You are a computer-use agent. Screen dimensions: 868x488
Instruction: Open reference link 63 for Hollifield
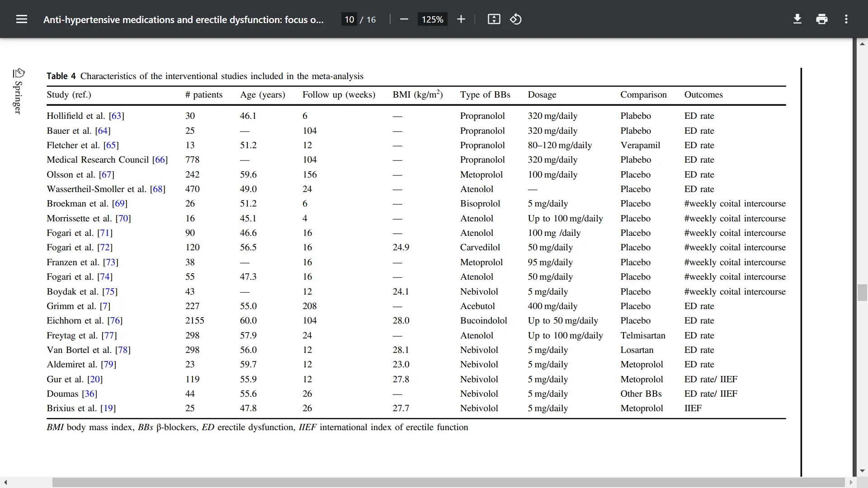pyautogui.click(x=117, y=116)
